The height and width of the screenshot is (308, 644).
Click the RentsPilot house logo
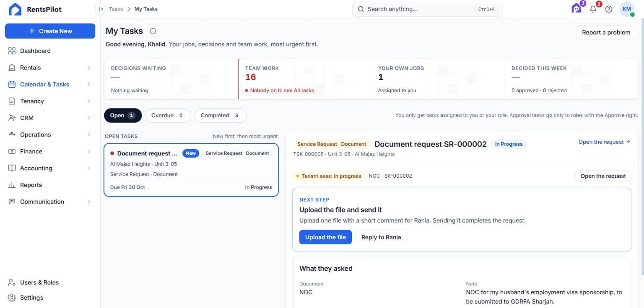point(15,9)
